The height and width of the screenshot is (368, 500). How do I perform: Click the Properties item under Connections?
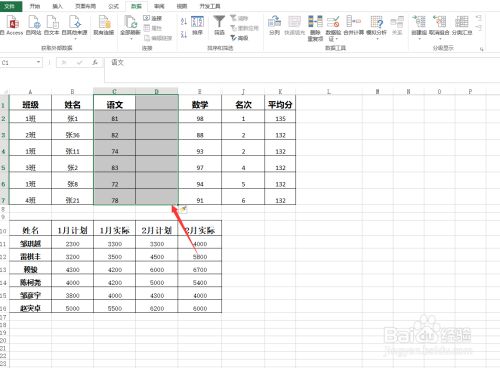(x=153, y=28)
